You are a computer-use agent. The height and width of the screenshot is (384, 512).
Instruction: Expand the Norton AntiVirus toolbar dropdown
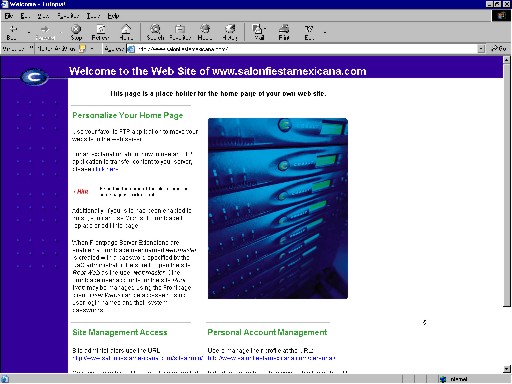92,49
